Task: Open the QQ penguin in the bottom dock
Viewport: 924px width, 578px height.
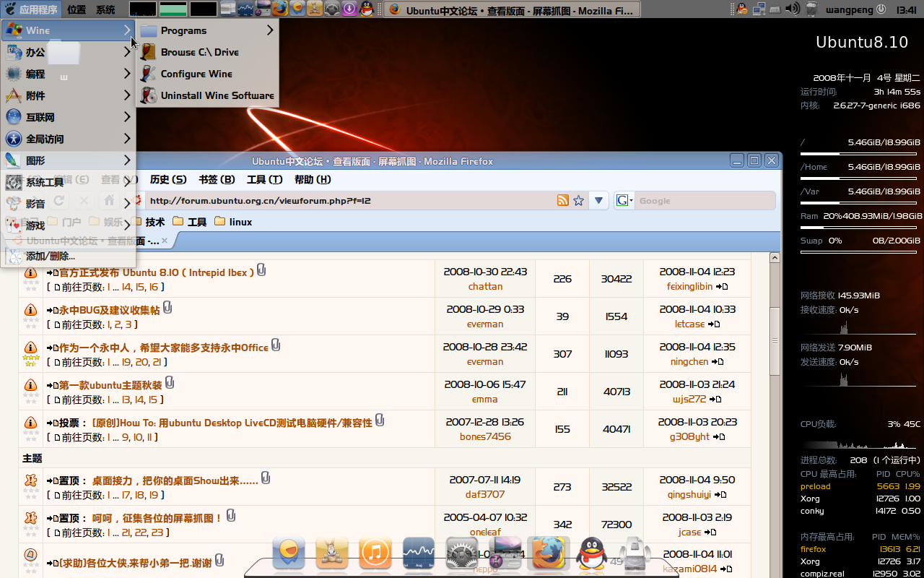Action: [592, 553]
